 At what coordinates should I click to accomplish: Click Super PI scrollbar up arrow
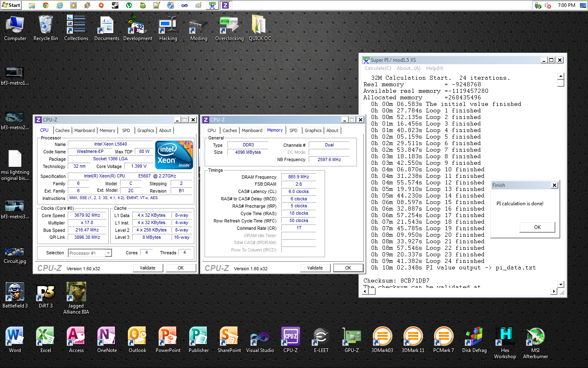tap(561, 76)
